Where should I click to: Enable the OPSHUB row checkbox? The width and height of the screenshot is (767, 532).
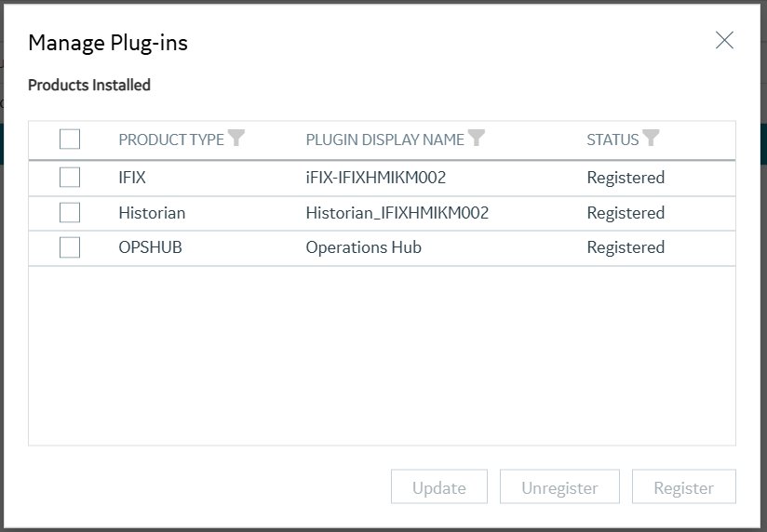70,247
